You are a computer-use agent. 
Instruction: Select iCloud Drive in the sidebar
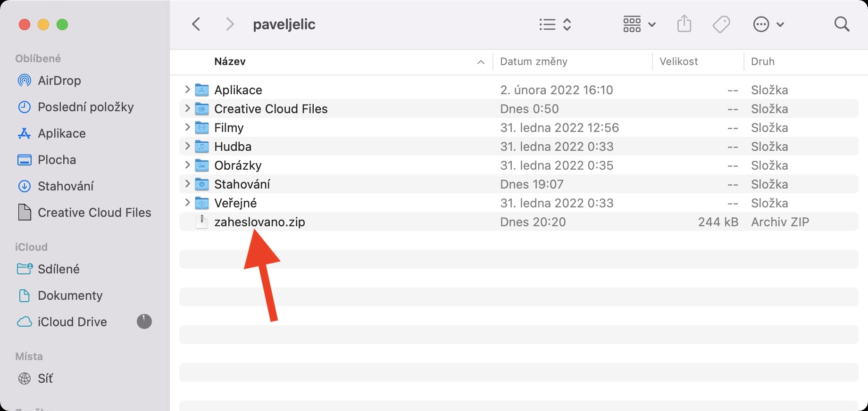(x=72, y=322)
